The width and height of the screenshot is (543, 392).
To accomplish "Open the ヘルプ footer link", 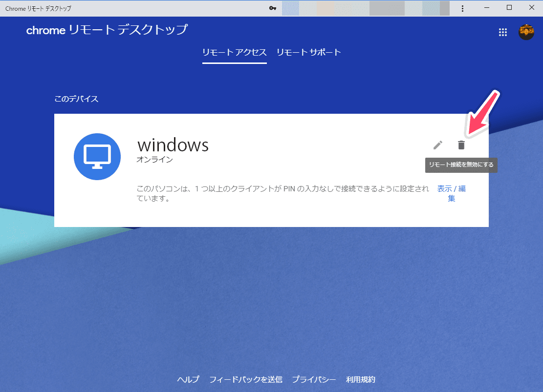I will [188, 379].
